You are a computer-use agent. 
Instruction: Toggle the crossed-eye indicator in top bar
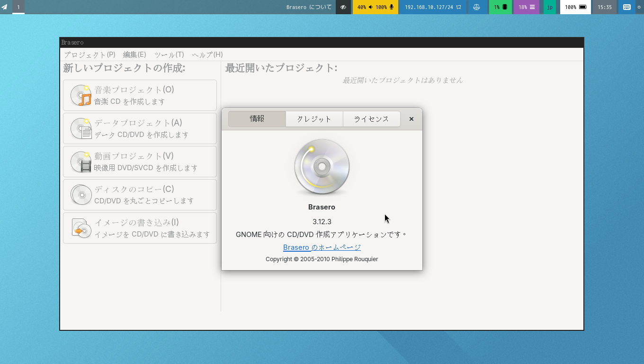[x=343, y=7]
